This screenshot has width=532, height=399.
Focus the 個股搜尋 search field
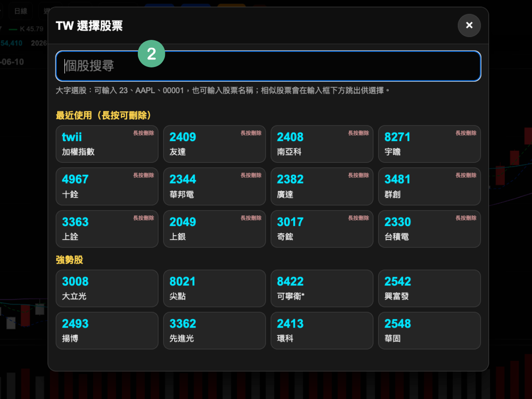[x=268, y=66]
